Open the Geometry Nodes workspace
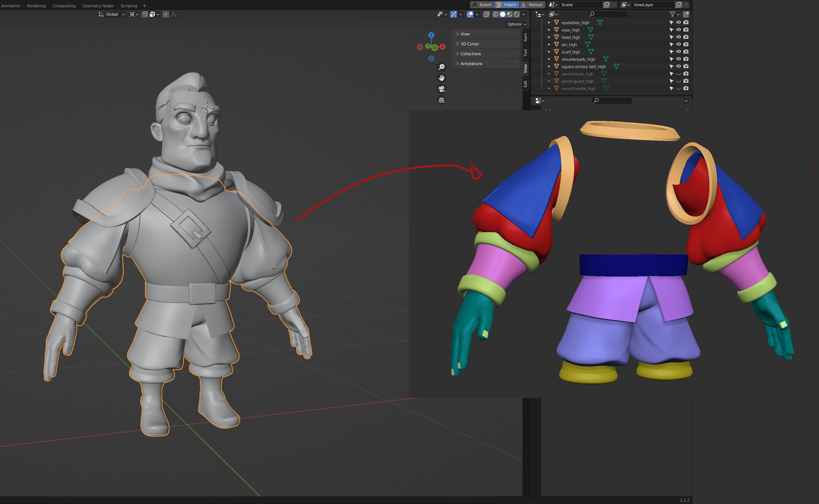The width and height of the screenshot is (819, 504). [98, 5]
